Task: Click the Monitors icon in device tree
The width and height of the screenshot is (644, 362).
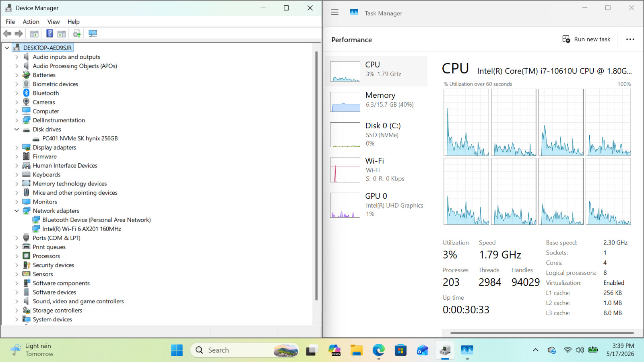Action: (27, 202)
